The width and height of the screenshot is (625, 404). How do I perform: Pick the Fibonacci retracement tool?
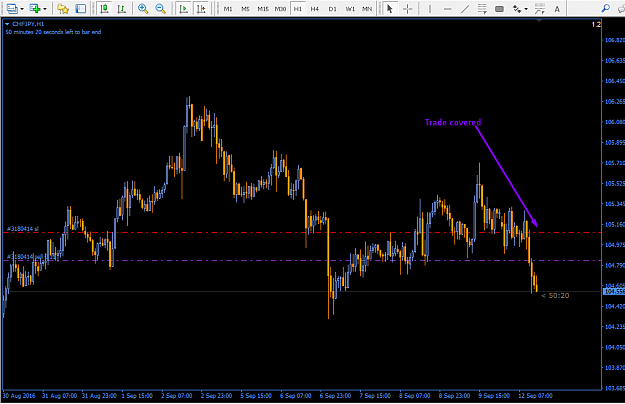482,8
